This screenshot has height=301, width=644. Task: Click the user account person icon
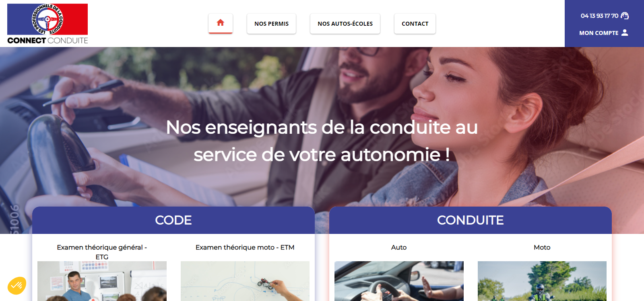pos(625,33)
